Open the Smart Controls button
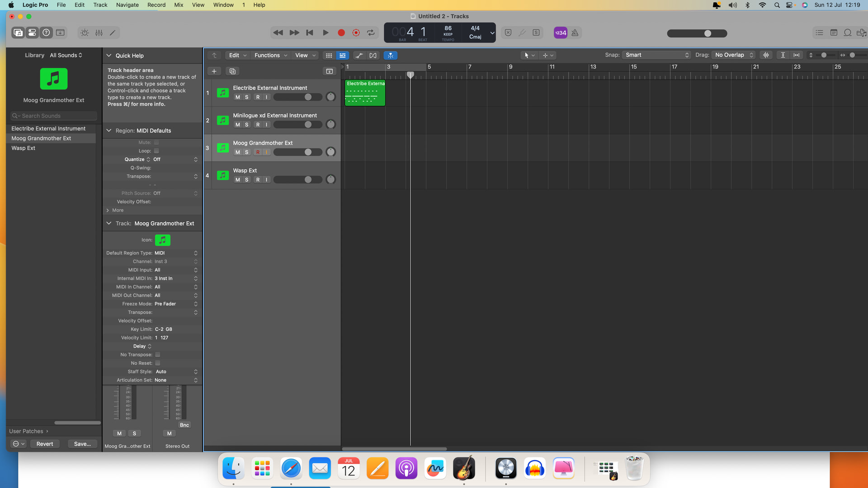 pyautogui.click(x=85, y=33)
